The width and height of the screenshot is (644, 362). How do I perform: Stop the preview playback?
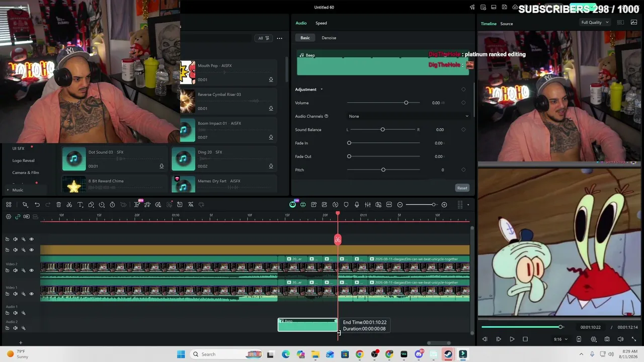point(525,339)
